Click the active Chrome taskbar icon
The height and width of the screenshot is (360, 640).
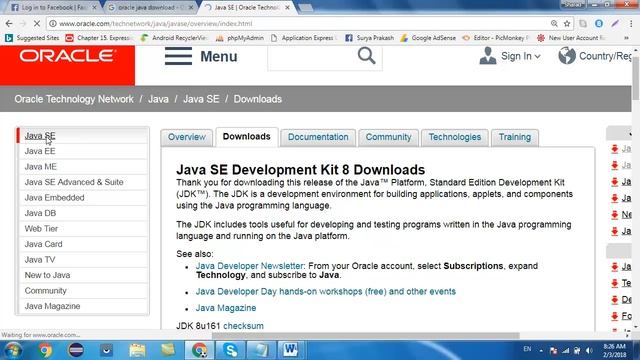coord(200,350)
